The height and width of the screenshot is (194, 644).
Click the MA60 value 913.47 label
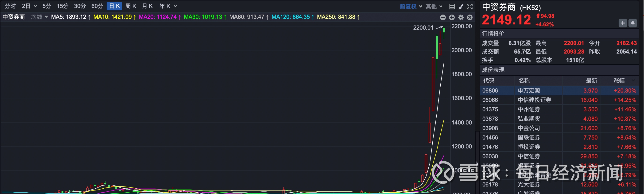[x=249, y=17]
